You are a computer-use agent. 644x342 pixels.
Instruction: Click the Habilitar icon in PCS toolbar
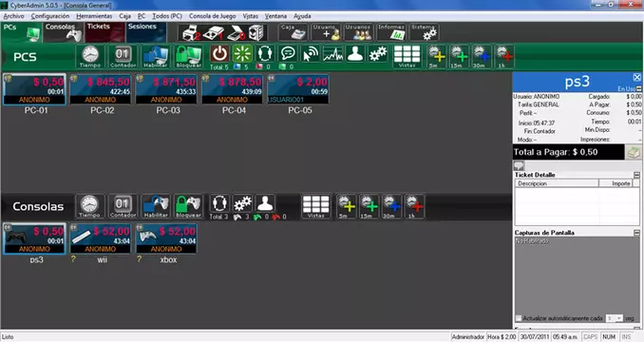[x=156, y=57]
